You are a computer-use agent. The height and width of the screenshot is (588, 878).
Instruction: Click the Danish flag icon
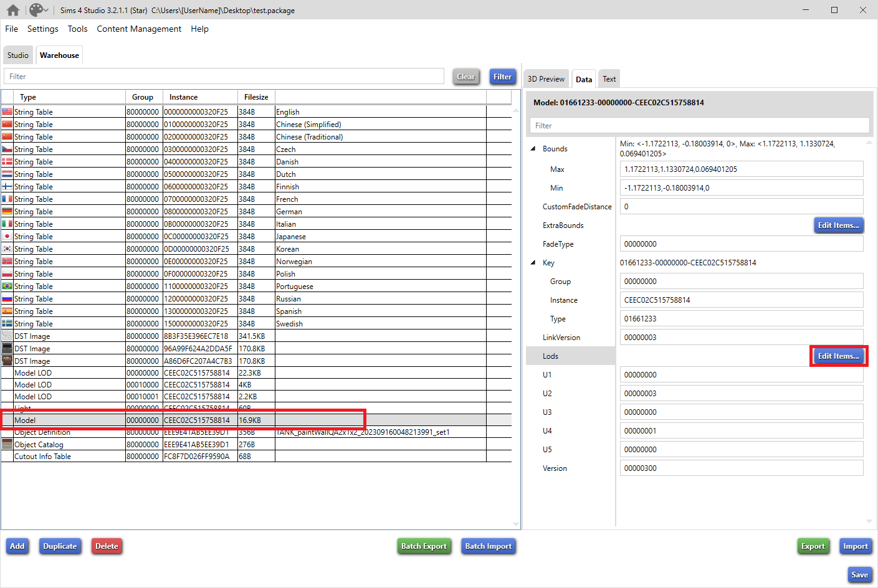pos(7,162)
